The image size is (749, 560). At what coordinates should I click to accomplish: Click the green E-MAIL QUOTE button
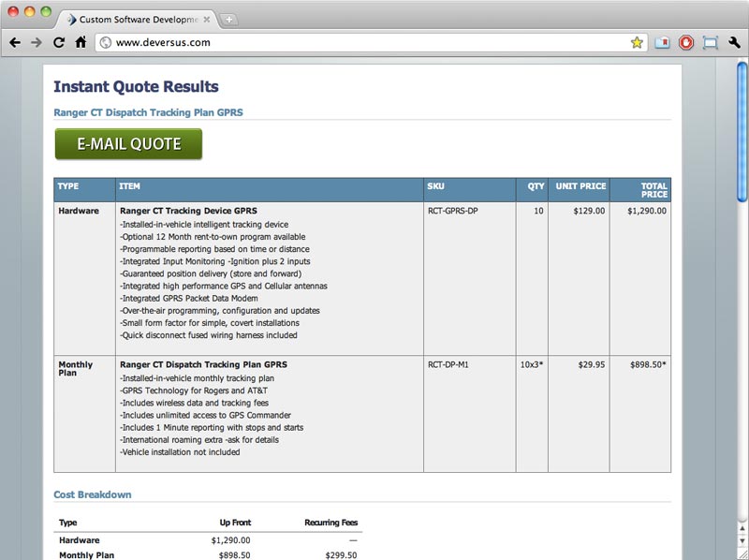[x=128, y=144]
